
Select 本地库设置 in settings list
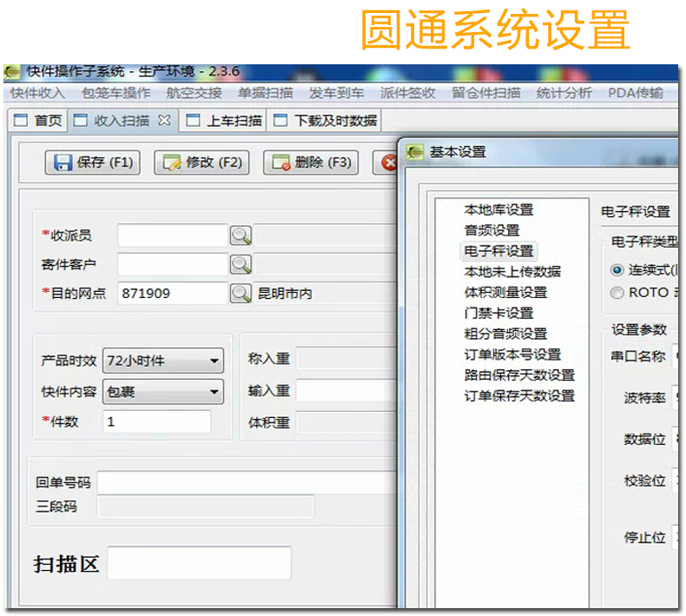click(x=498, y=209)
